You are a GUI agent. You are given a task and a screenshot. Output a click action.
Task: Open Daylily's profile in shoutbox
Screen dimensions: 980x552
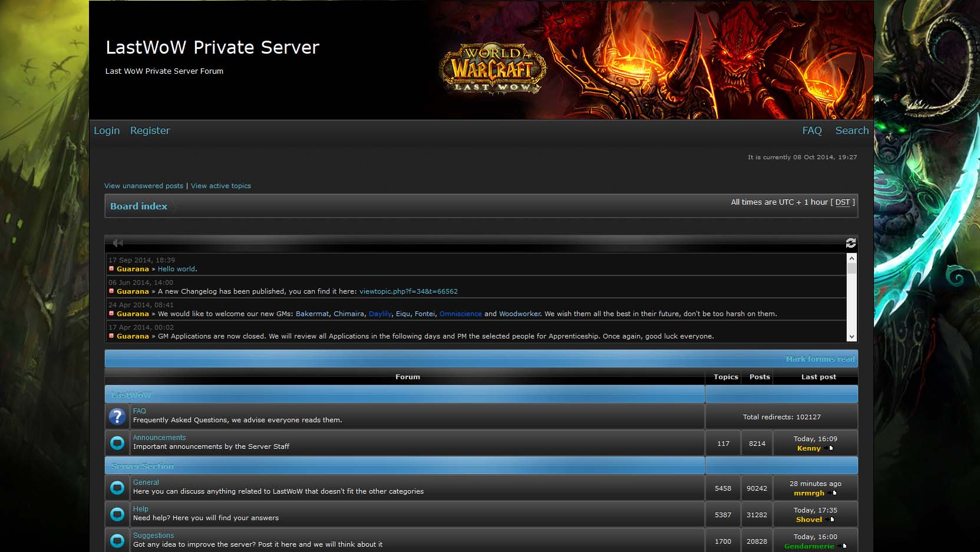point(380,314)
